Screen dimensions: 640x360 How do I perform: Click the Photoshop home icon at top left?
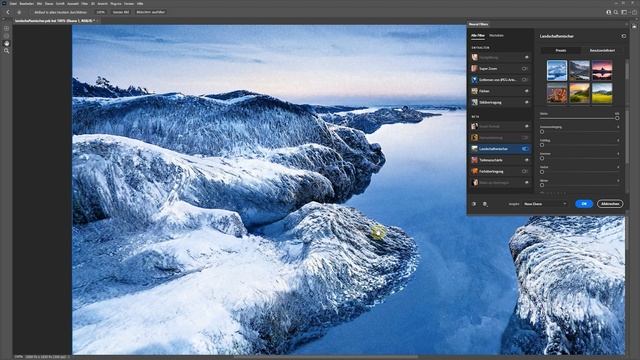click(x=4, y=3)
